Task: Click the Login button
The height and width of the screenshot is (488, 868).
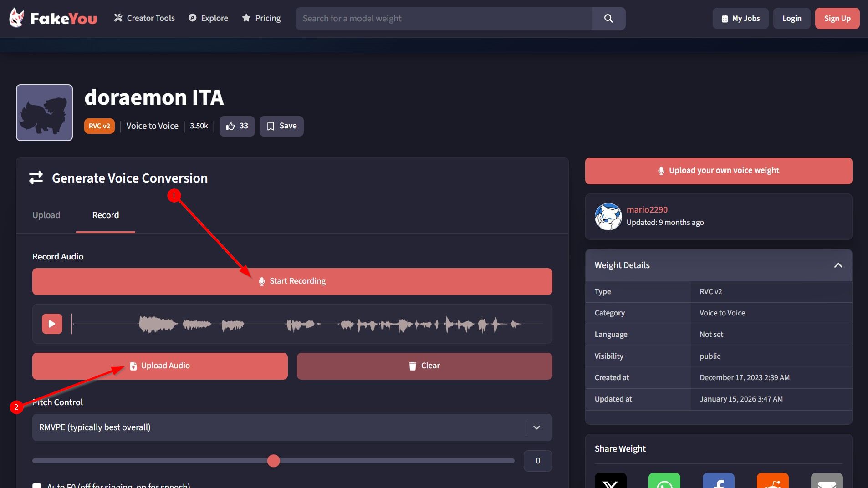Action: [x=791, y=19]
